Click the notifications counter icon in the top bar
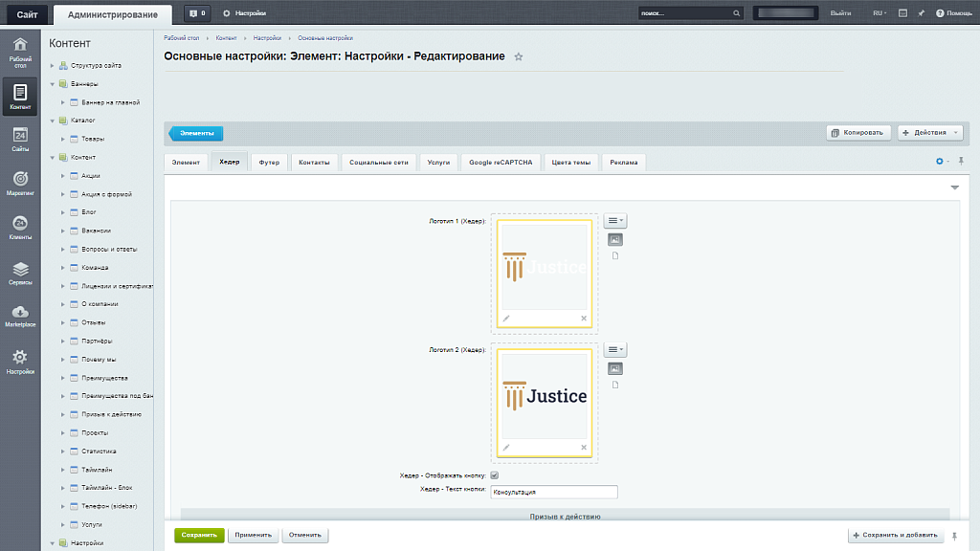The image size is (980, 551). (197, 13)
